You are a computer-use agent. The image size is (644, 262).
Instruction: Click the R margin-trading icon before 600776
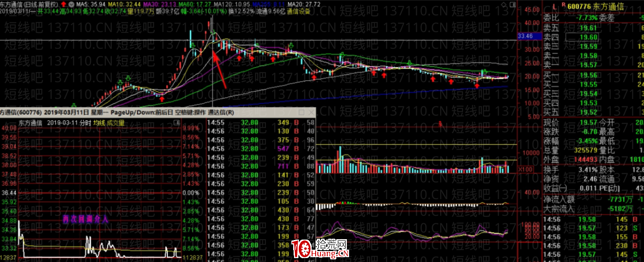coord(564,5)
